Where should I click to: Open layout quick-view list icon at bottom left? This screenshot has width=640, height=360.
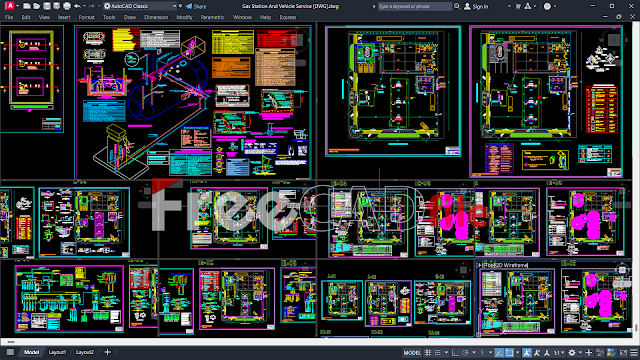10,352
